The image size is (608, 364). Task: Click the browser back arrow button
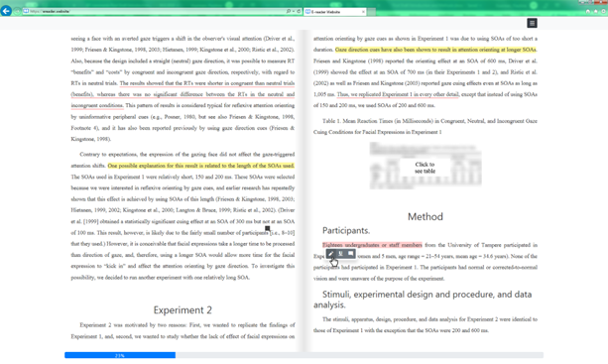pyautogui.click(x=6, y=11)
